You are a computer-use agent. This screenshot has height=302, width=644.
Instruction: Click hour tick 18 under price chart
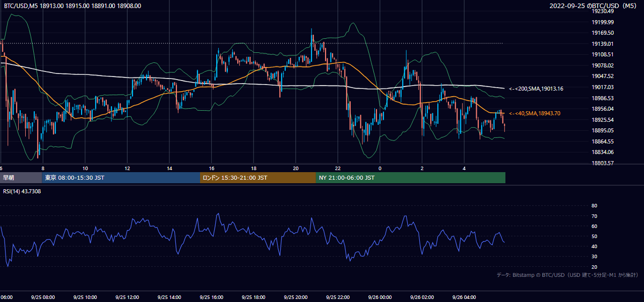click(x=253, y=168)
